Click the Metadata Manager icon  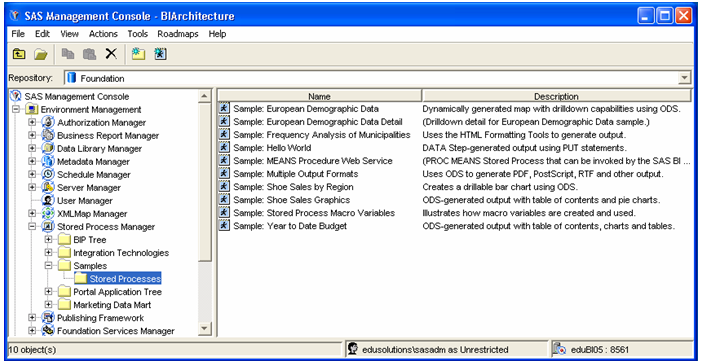tap(48, 161)
